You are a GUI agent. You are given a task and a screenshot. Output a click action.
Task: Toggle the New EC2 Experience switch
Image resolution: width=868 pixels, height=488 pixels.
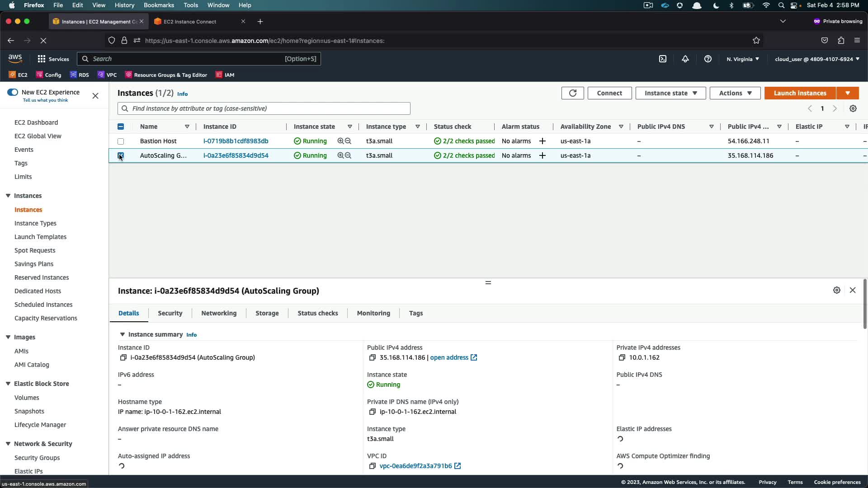[13, 92]
